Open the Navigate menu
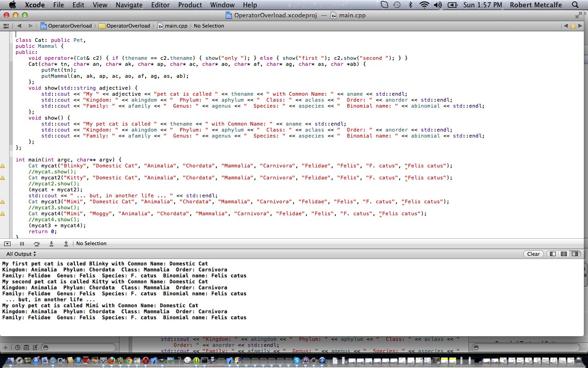Image resolution: width=588 pixels, height=368 pixels. pyautogui.click(x=129, y=5)
